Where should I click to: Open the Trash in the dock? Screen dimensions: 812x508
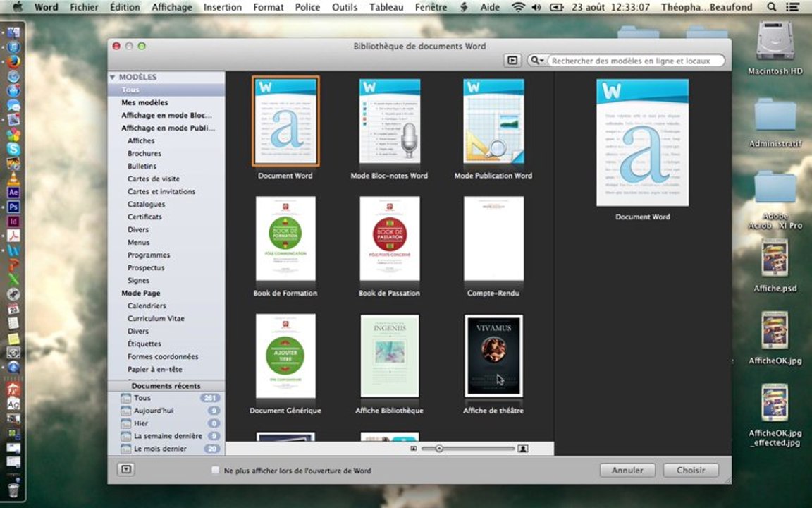coord(13,490)
